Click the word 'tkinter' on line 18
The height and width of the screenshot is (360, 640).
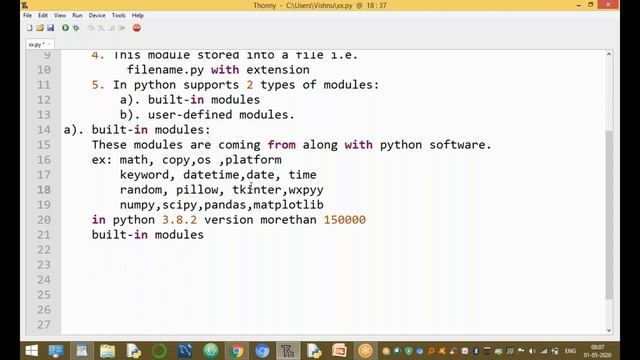[257, 190]
